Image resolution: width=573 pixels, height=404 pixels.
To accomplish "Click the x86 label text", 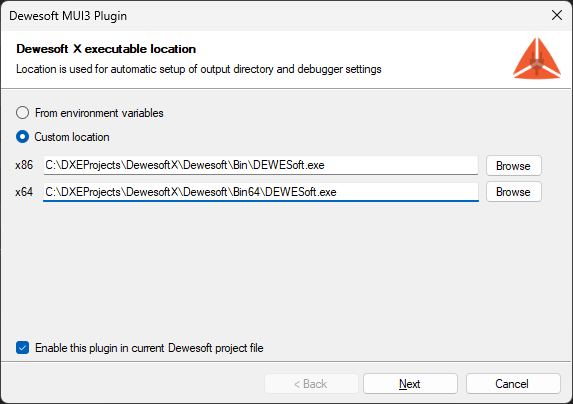I will [x=24, y=165].
